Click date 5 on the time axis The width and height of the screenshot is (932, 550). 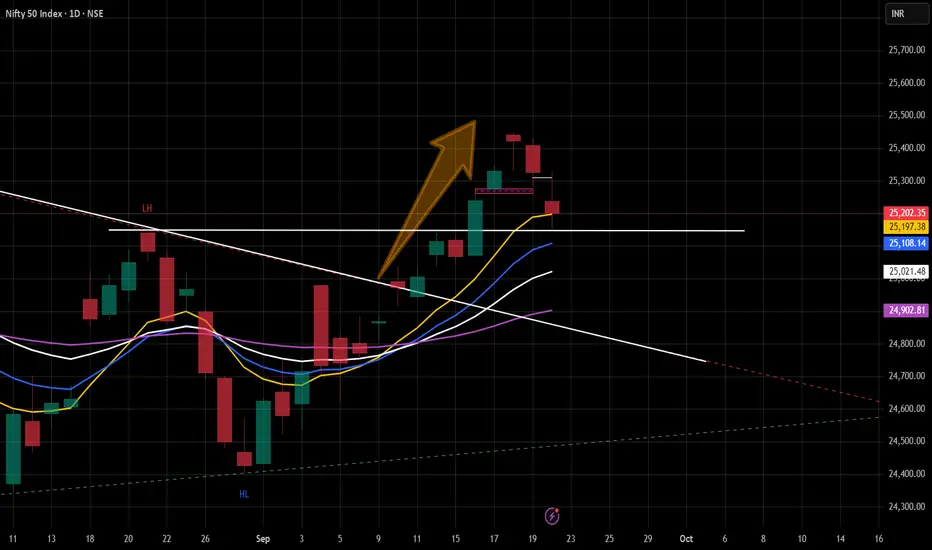point(340,539)
